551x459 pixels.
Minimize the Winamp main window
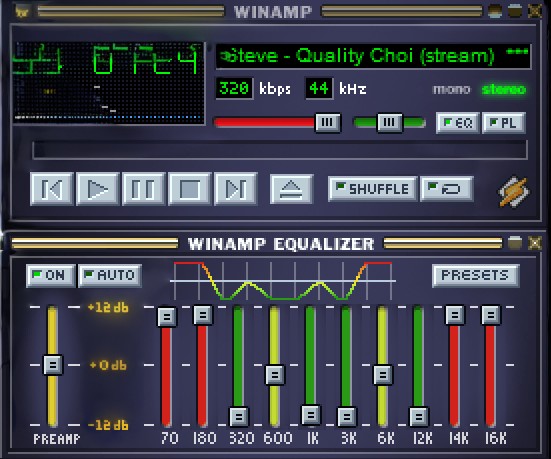[495, 11]
